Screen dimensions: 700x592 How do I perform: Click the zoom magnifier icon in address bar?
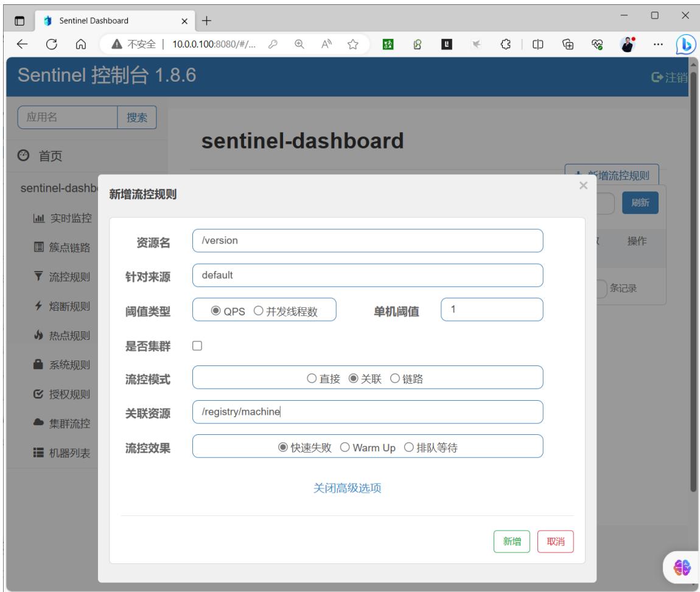pyautogui.click(x=299, y=44)
